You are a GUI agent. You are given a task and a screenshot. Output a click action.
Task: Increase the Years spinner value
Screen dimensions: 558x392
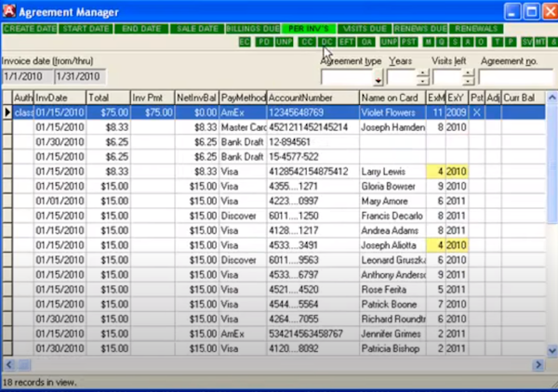click(x=424, y=73)
